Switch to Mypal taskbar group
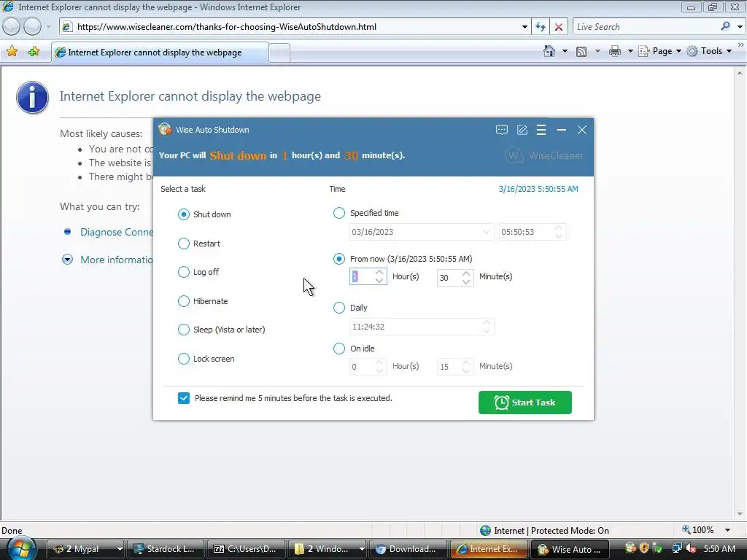 [86, 549]
